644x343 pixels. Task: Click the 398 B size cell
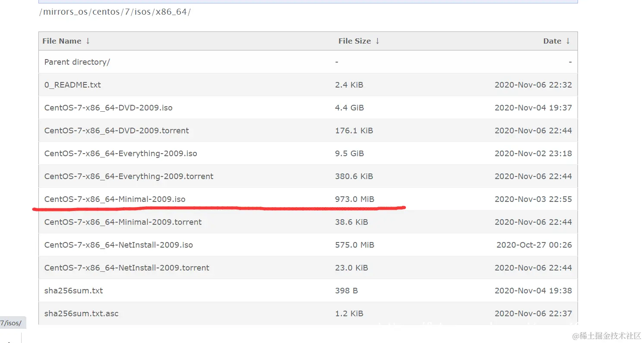pyautogui.click(x=347, y=291)
